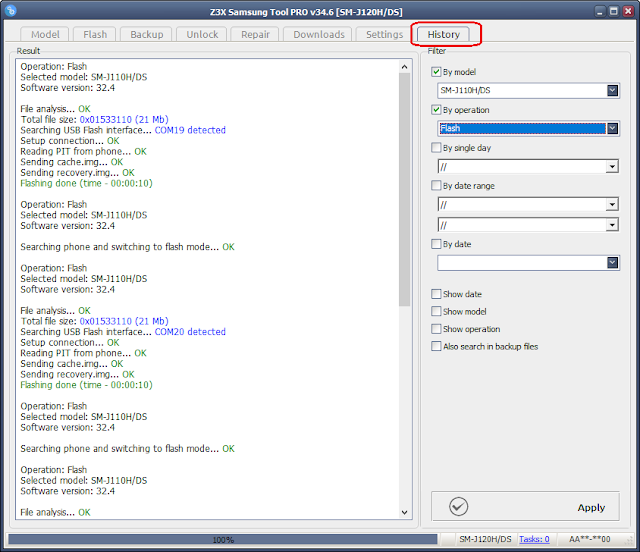Click first Total file size 0x01533110 line
Screen dimensions: 640x552
point(94,120)
